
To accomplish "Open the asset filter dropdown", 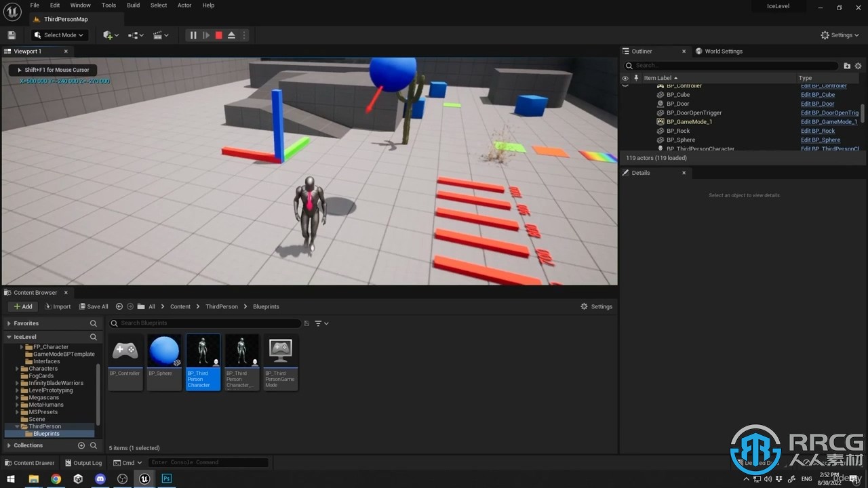I will point(321,323).
